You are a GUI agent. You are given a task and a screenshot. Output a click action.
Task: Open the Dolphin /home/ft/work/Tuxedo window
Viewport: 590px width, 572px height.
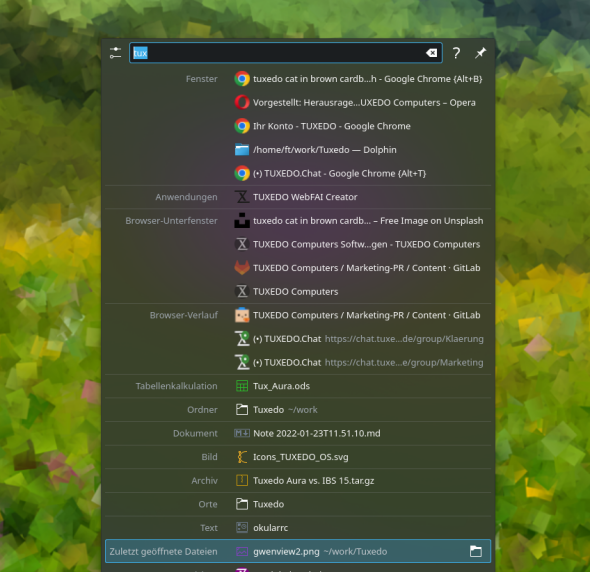(298, 150)
